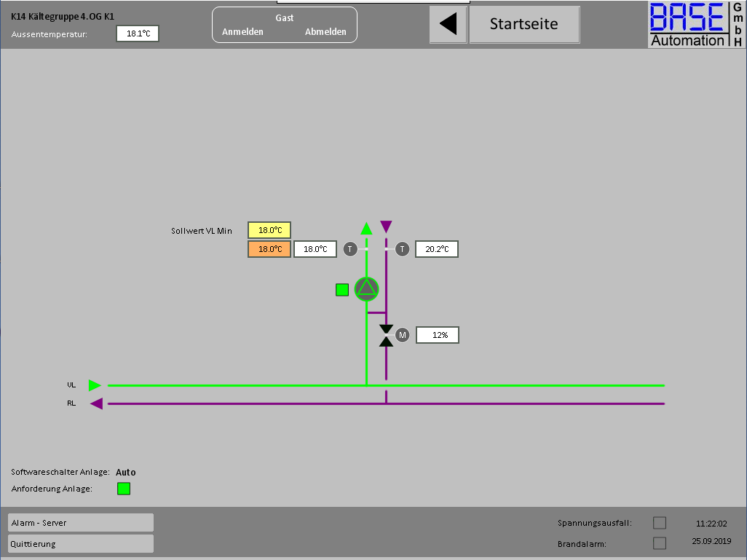The image size is (747, 560).
Task: Click the green pump status indicator square
Action: click(342, 290)
